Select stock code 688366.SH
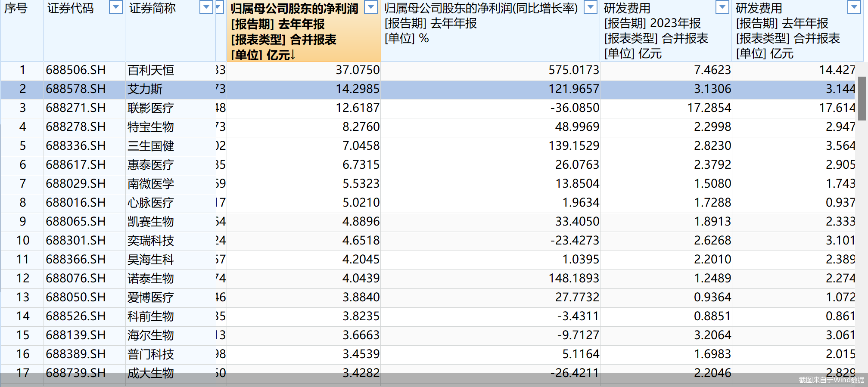 (x=76, y=260)
